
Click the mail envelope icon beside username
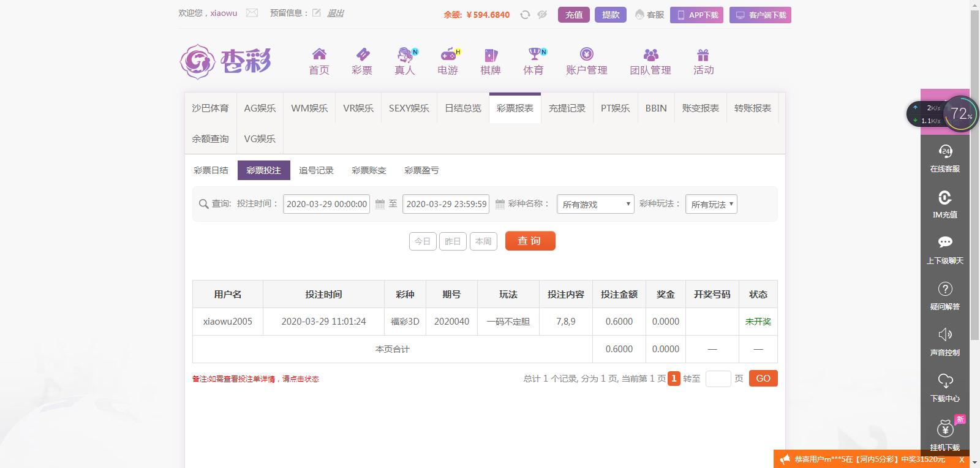click(252, 13)
